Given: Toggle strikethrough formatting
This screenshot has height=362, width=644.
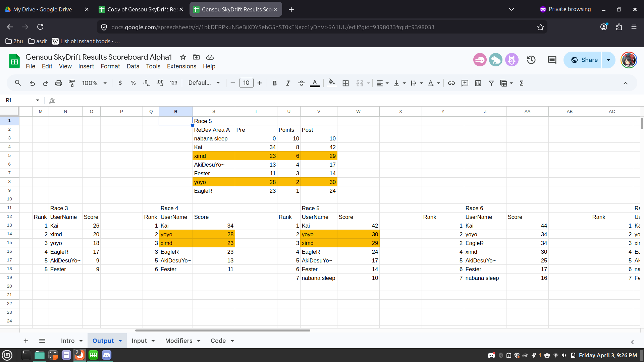Looking at the screenshot, I should click(301, 83).
